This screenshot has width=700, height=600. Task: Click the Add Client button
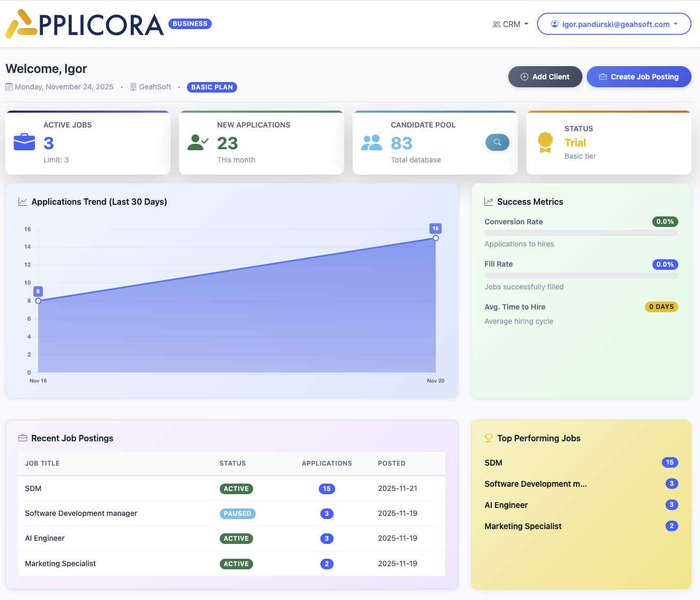(x=545, y=77)
